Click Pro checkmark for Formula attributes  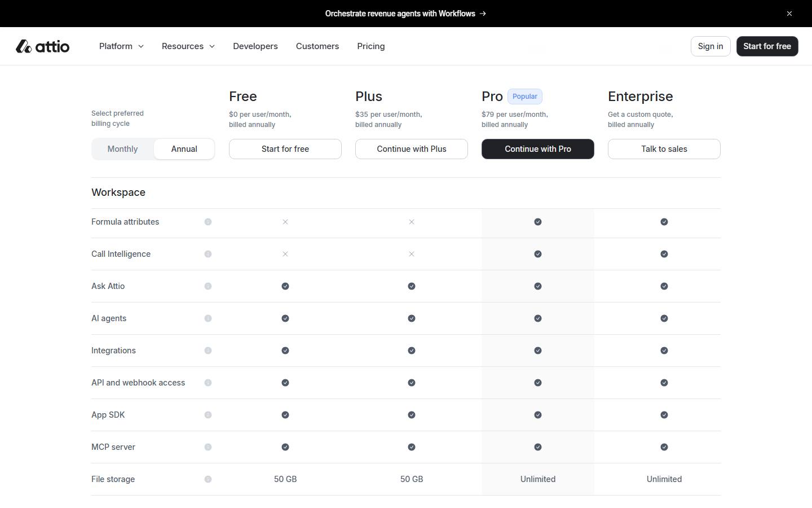coord(538,222)
